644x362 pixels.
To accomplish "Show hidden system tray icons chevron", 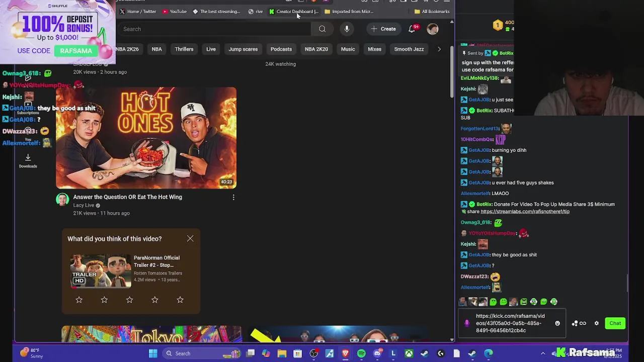I will click(x=543, y=353).
